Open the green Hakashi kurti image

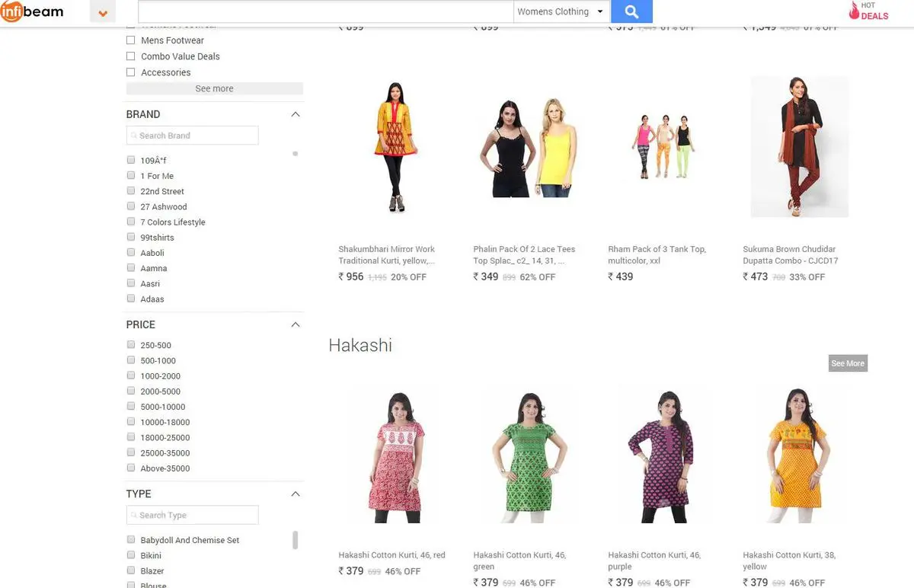(530, 457)
